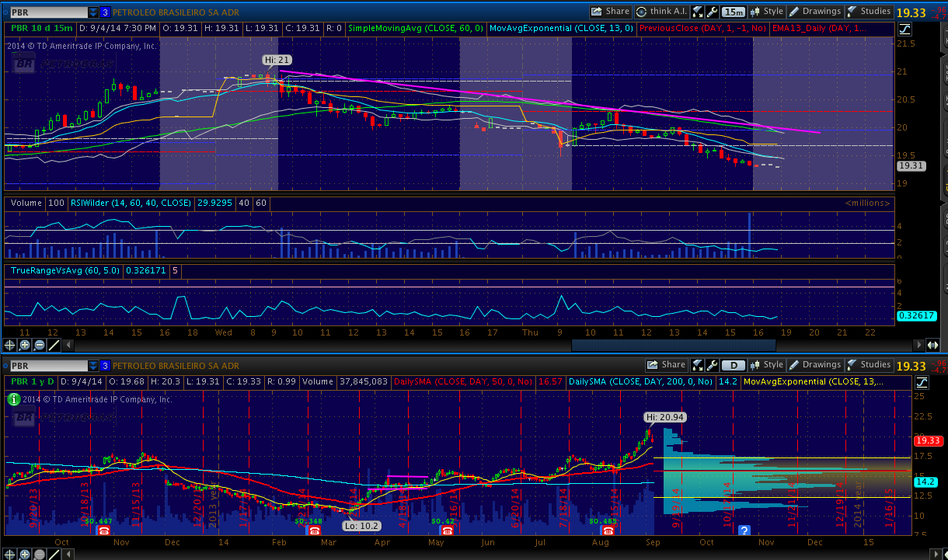Image resolution: width=948 pixels, height=560 pixels.
Task: Click the blue question mark icon on lower chart
Action: (744, 530)
